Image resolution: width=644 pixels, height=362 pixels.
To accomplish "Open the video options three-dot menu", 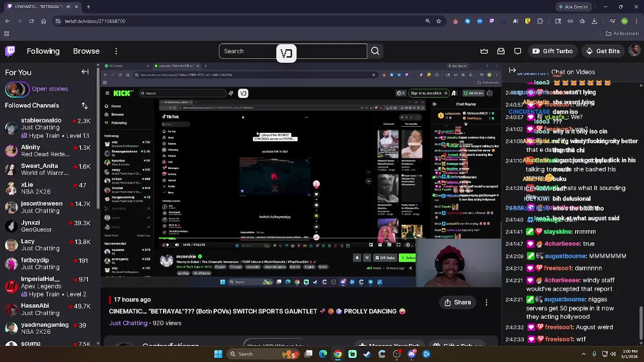I will pyautogui.click(x=487, y=303).
